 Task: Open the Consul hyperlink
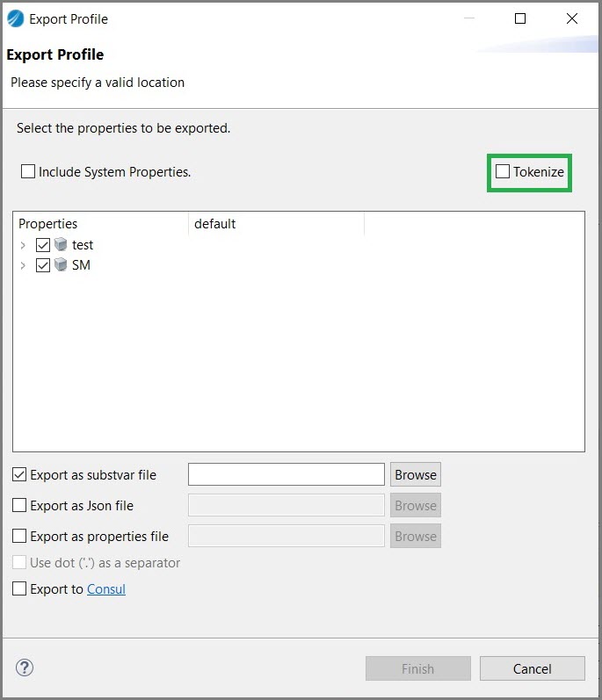[x=106, y=589]
